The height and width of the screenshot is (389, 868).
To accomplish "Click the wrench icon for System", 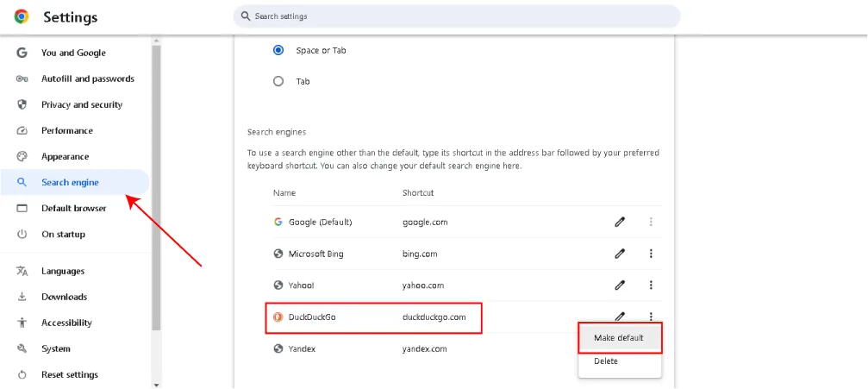I will click(x=22, y=348).
